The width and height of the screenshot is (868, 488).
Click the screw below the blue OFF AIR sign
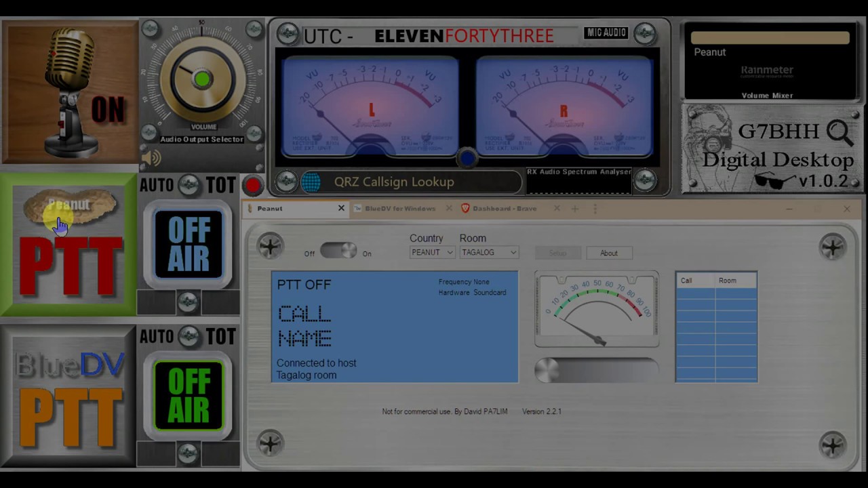click(x=188, y=302)
